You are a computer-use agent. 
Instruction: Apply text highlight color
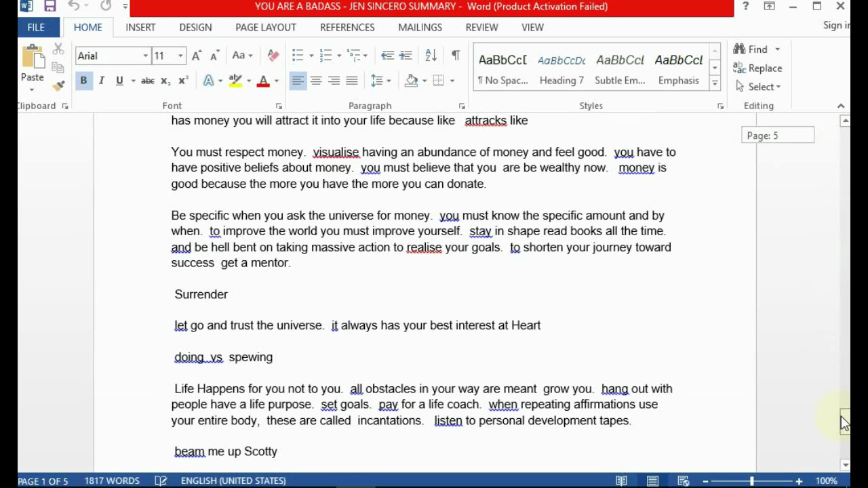point(235,81)
